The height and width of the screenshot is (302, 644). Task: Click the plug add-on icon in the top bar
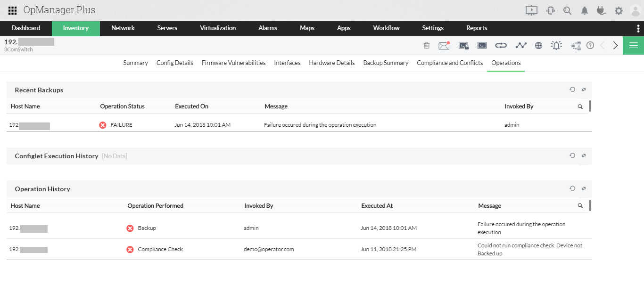click(x=601, y=9)
